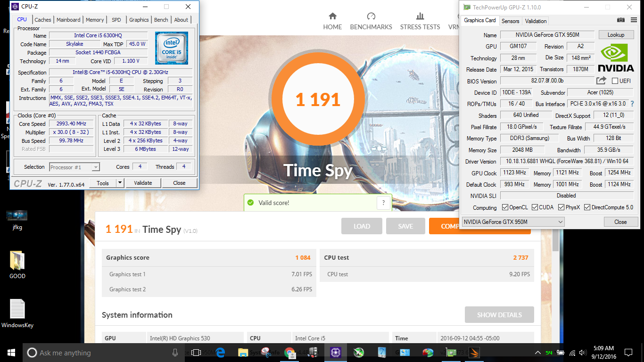Toggle the UEFI checkbox in GPU-Z
644x362 pixels.
pyautogui.click(x=615, y=81)
